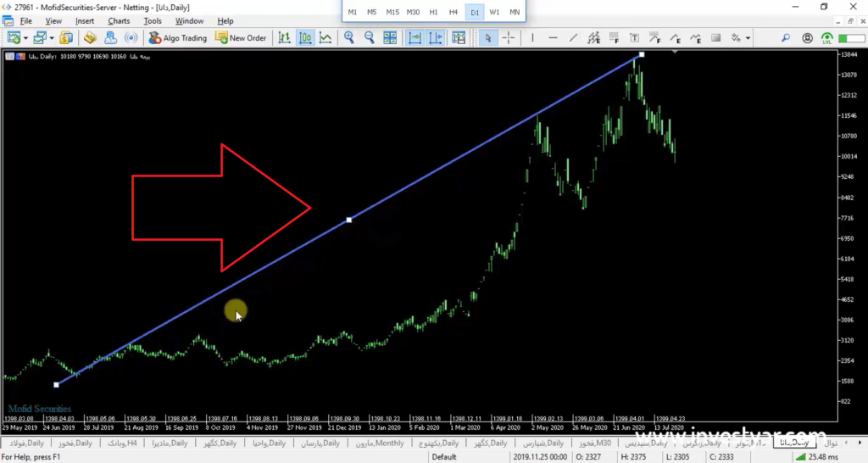868x463 pixels.
Task: Click the New Order button
Action: pos(241,37)
